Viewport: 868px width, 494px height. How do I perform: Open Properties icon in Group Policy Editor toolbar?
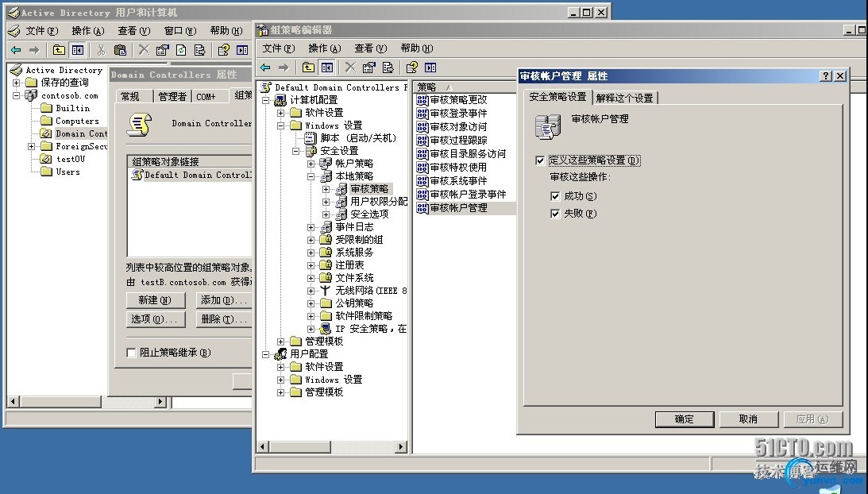click(369, 68)
